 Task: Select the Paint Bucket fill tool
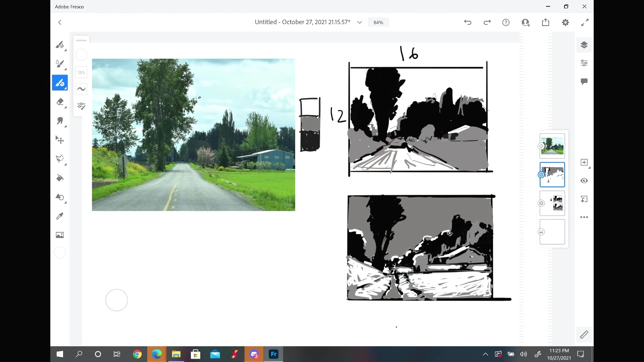coord(60,178)
